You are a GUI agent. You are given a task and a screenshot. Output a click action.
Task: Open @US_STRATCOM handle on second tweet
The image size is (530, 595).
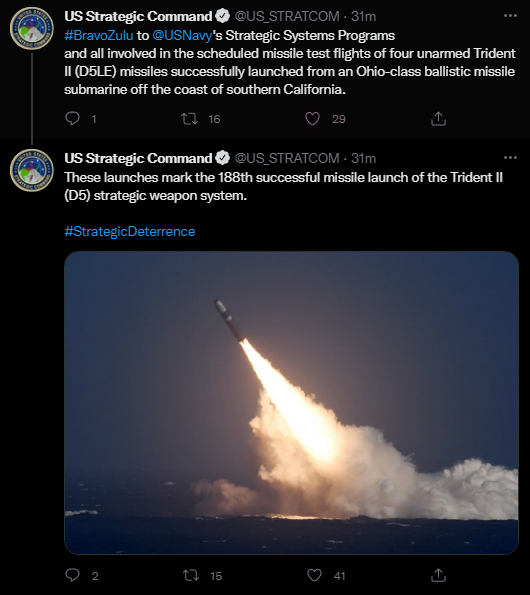tap(287, 158)
